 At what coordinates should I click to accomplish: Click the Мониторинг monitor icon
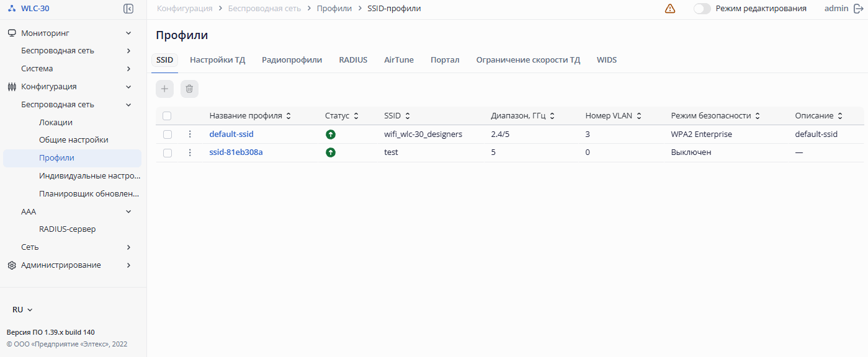pos(12,33)
